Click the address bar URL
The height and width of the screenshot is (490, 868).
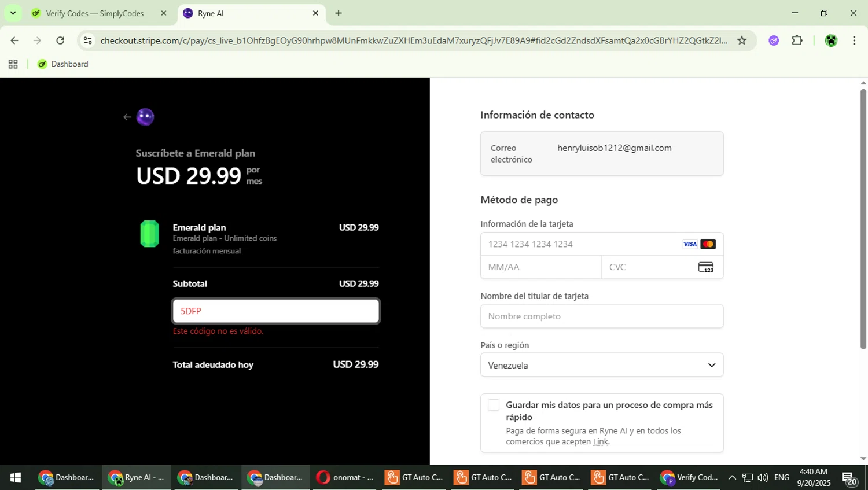[x=414, y=40]
